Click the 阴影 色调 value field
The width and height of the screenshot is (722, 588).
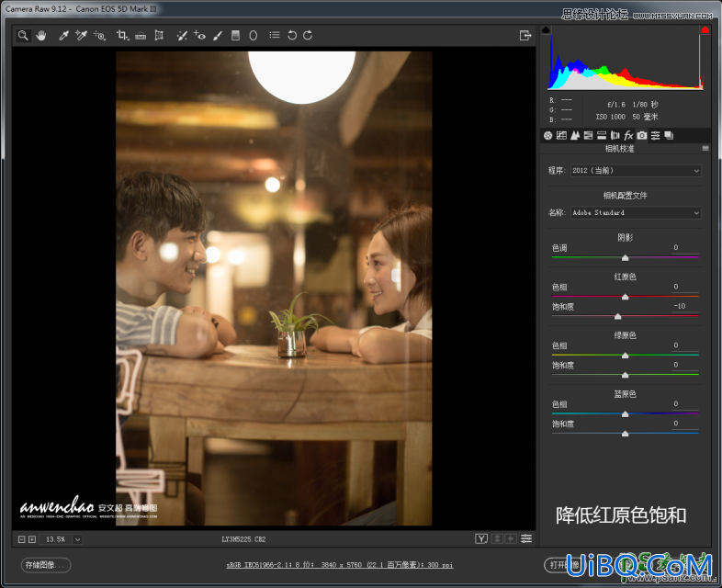684,248
